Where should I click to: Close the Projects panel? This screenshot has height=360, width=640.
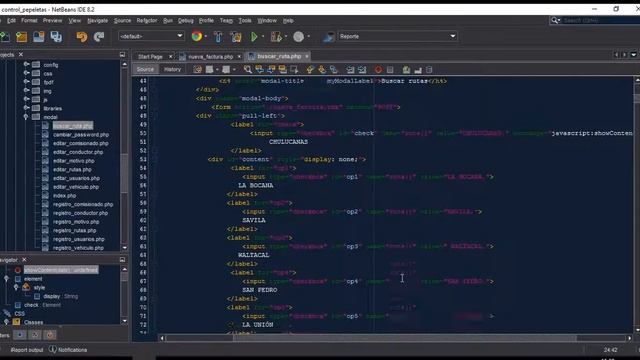click(x=21, y=54)
